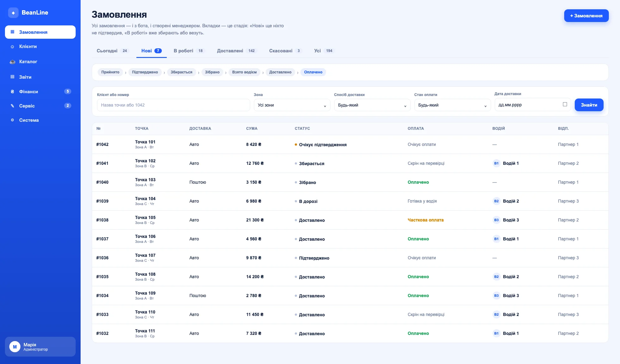Click the BeanLine logo icon

(13, 13)
